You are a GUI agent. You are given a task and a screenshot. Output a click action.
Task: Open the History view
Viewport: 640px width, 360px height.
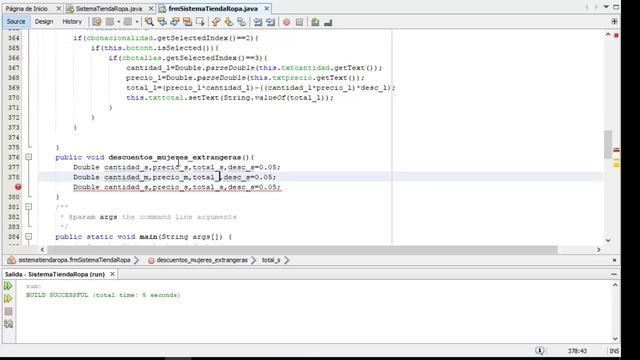(x=72, y=22)
